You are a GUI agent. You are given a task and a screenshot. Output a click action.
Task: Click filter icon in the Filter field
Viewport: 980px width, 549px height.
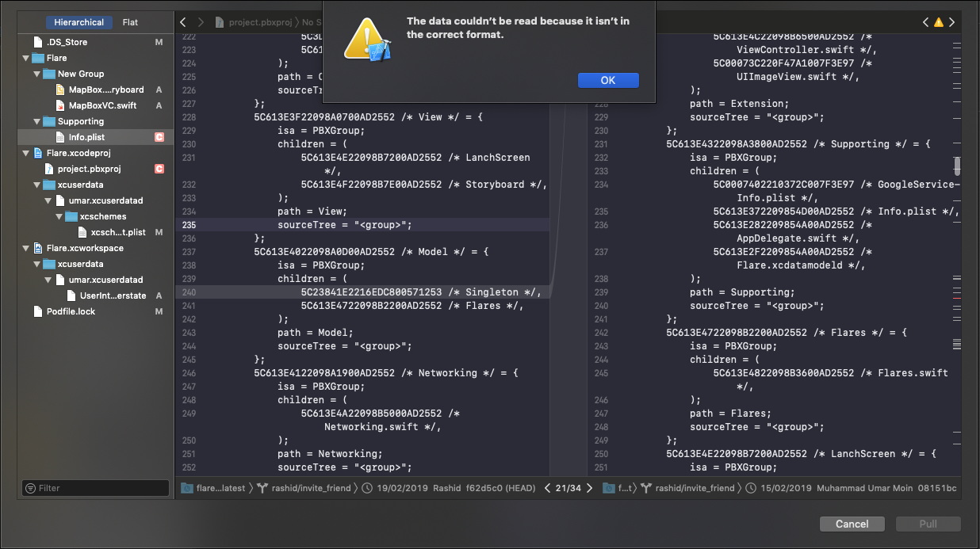[30, 488]
